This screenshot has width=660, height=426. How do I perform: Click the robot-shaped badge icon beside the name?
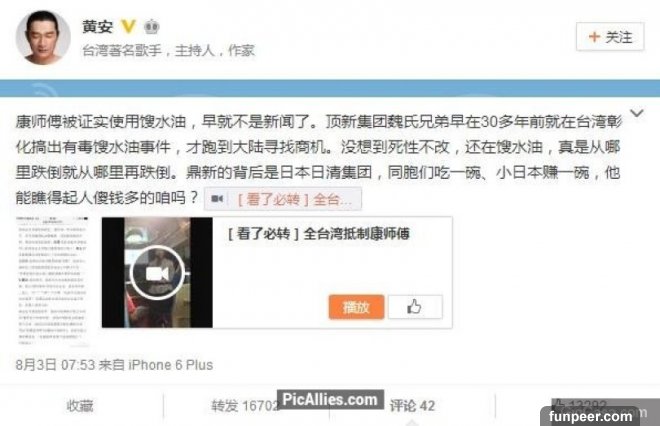pos(152,27)
